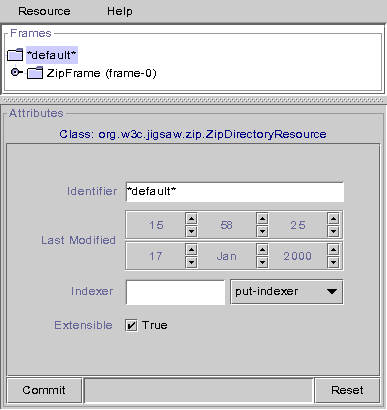387x410 pixels.
Task: Select the *default* tree node
Action: pos(52,55)
